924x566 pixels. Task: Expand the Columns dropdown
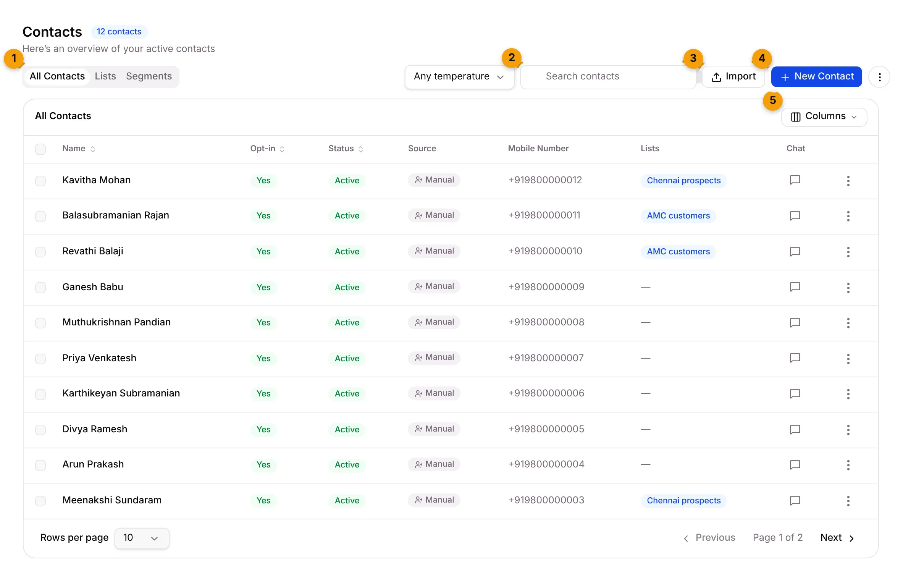click(824, 116)
